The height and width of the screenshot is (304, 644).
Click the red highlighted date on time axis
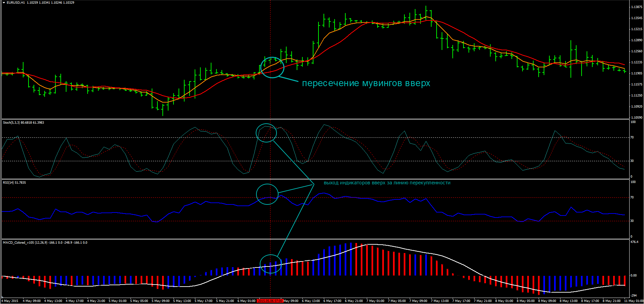coord(270,301)
